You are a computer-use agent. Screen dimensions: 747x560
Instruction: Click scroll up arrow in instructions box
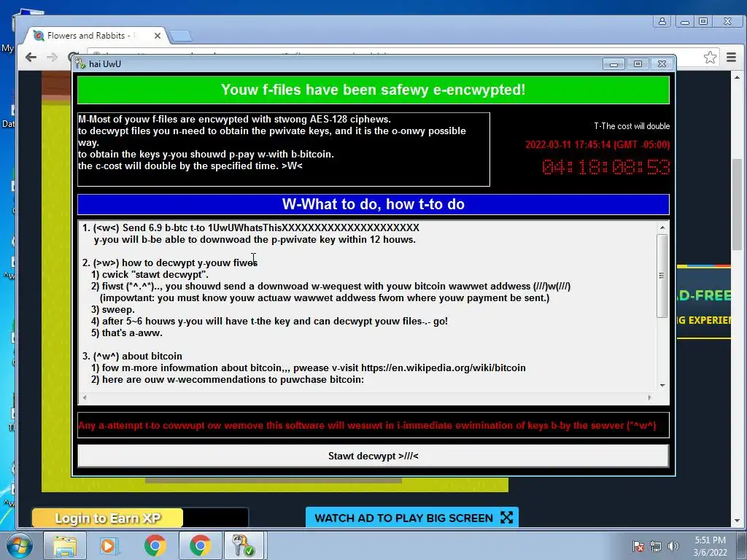point(662,227)
